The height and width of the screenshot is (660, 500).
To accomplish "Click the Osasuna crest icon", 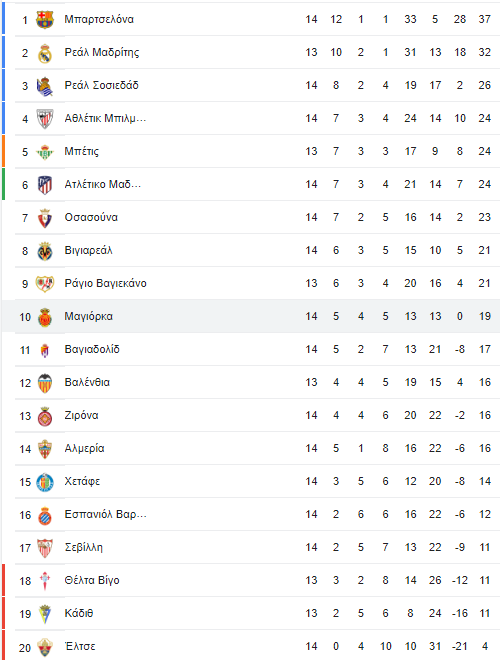I will pyautogui.click(x=45, y=218).
